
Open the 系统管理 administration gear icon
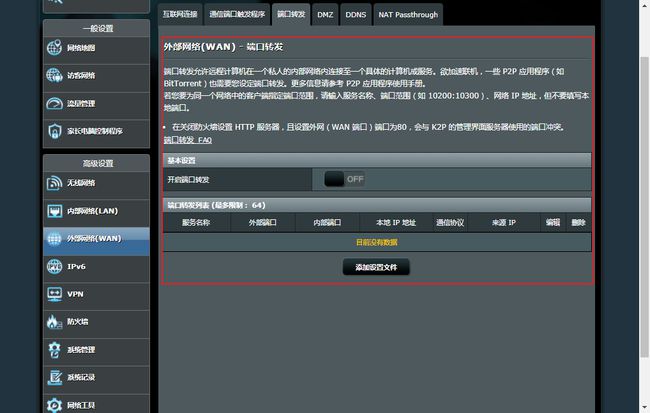click(x=54, y=350)
